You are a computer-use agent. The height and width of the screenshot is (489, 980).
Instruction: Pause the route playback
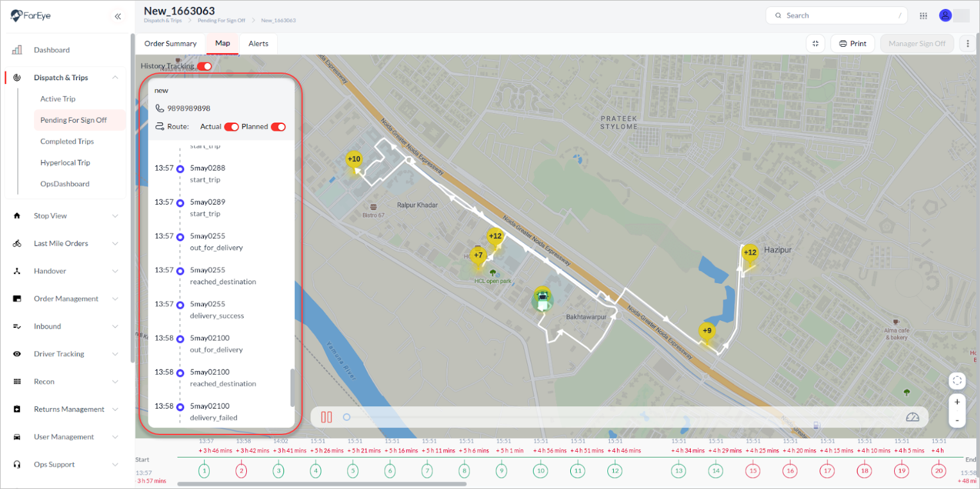[326, 417]
